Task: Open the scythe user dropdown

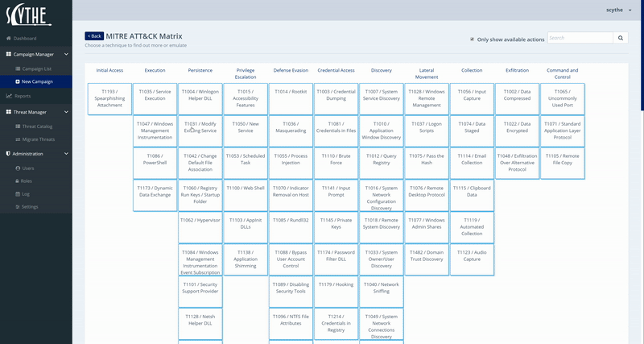Action: tap(619, 10)
